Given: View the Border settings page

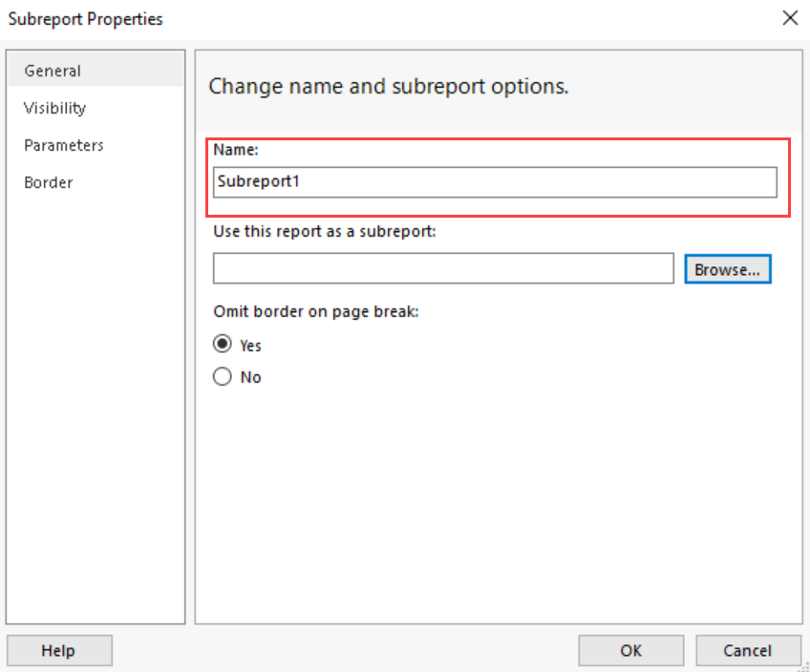Looking at the screenshot, I should (48, 182).
